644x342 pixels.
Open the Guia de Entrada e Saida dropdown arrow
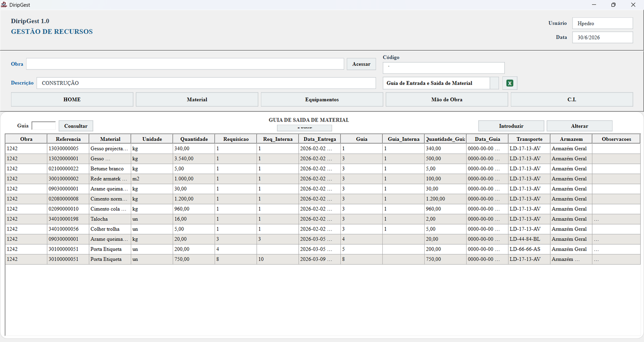coord(494,83)
